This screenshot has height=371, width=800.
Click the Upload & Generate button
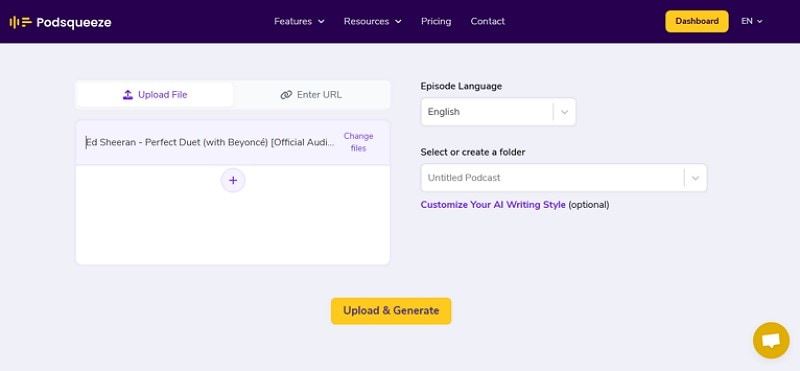391,311
